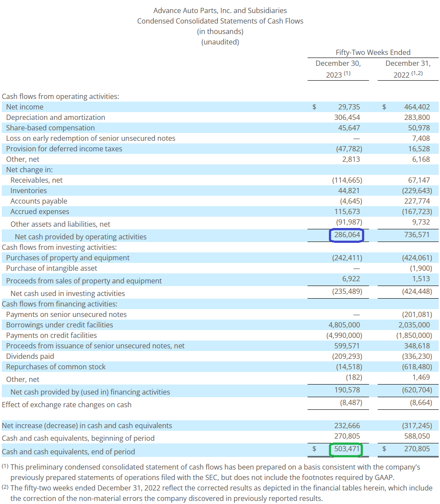Click the "Depreciation and amortization" row label

(56, 118)
